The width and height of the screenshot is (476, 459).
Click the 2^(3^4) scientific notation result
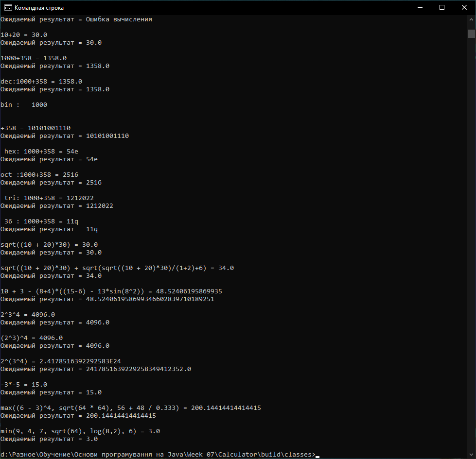61,361
